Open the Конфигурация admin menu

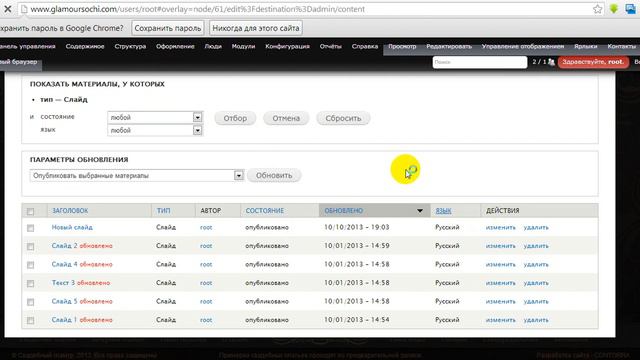(x=287, y=47)
